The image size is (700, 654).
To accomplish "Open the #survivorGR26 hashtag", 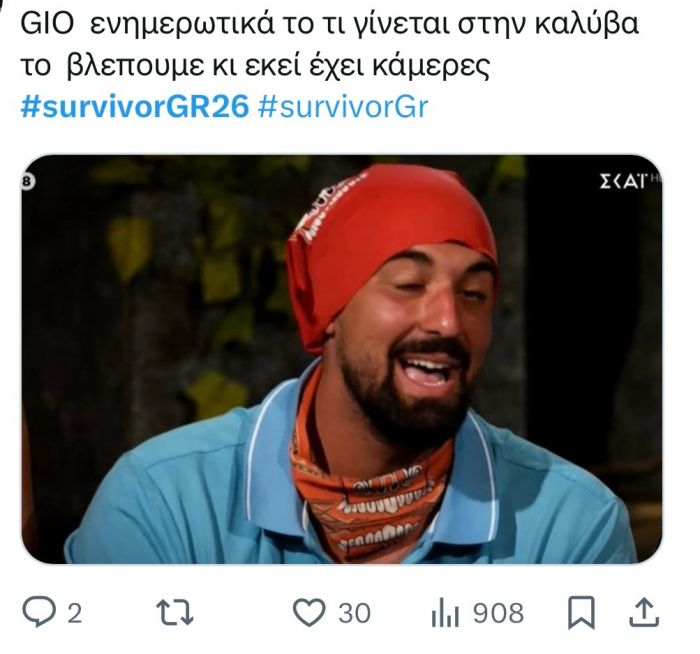I will pos(135,107).
